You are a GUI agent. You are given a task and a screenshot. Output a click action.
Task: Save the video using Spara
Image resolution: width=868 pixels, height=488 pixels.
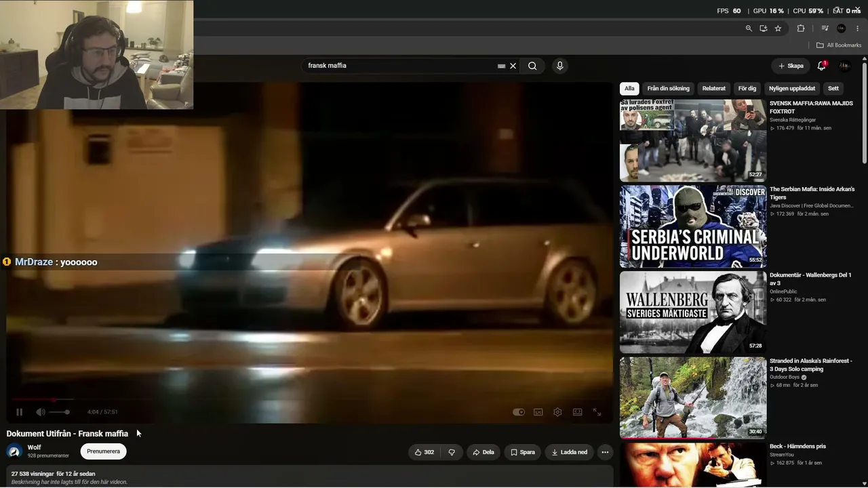pyautogui.click(x=523, y=452)
